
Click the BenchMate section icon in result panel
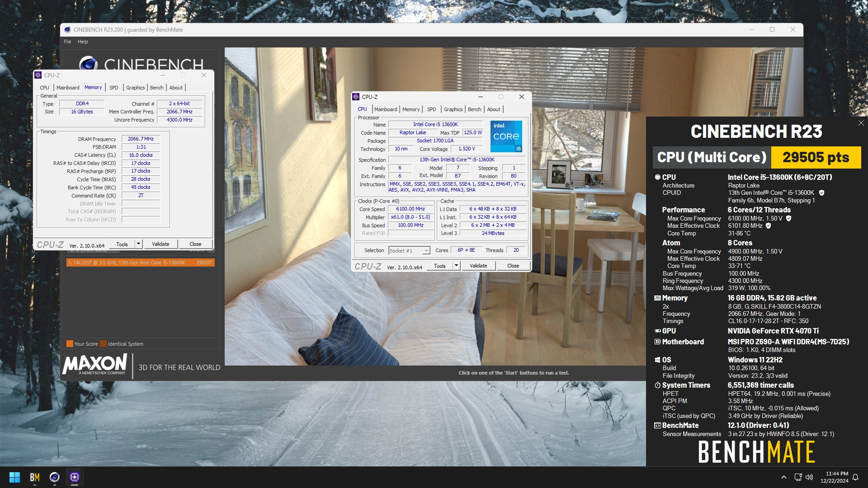tap(657, 425)
